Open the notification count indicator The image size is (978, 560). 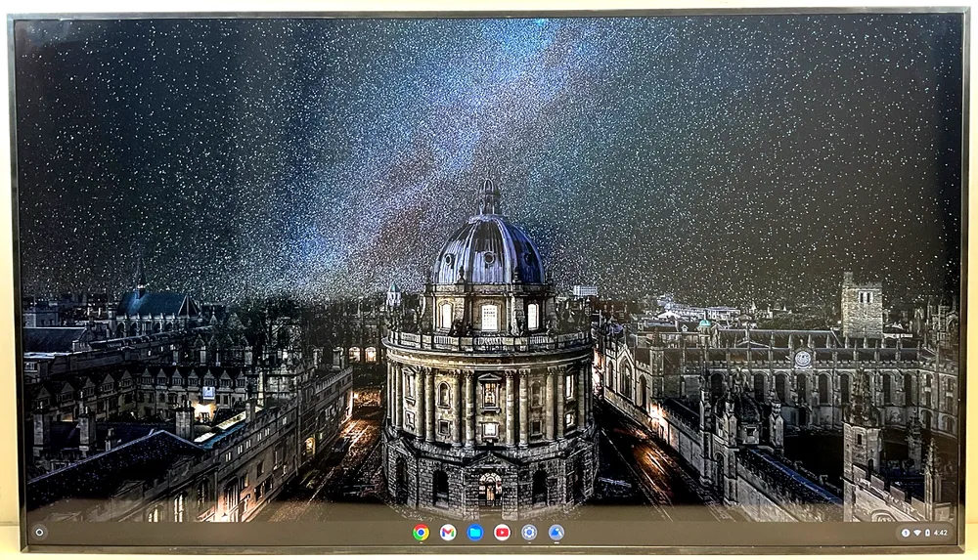tap(906, 533)
